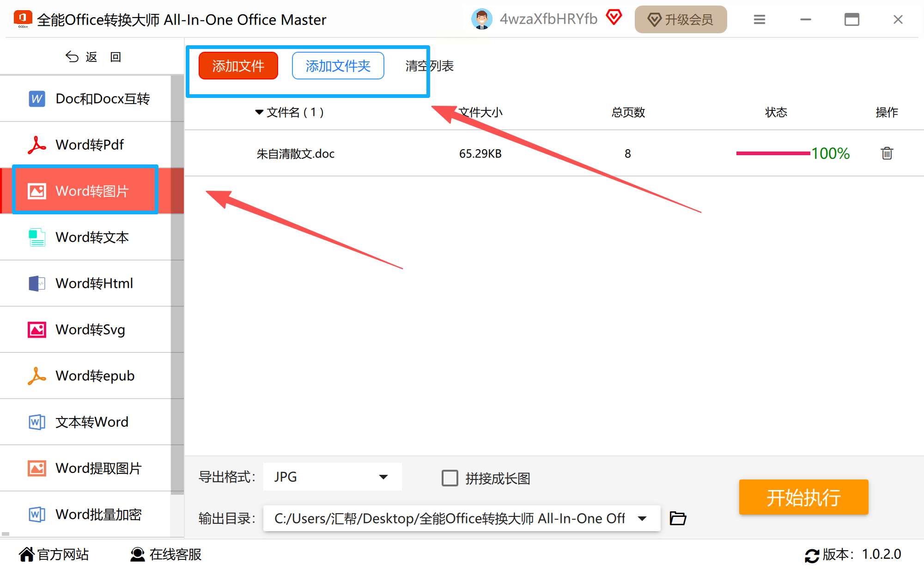Select Word转文本 in sidebar
This screenshot has height=570, width=924.
(x=91, y=237)
